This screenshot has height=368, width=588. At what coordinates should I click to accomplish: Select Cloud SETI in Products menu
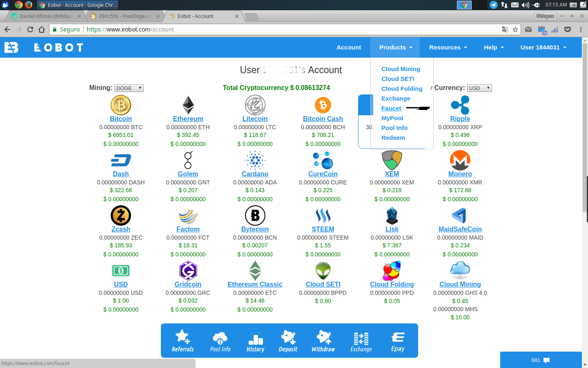tap(398, 79)
